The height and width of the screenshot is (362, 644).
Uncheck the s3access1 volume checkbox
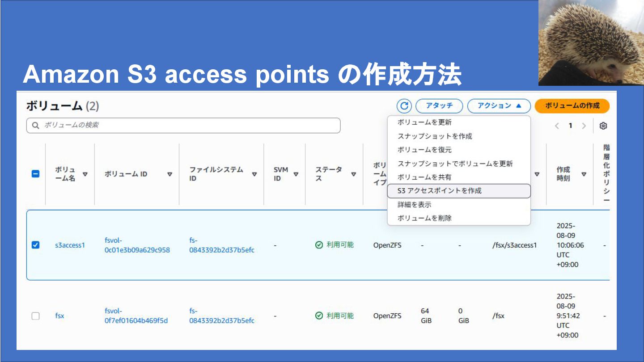click(x=35, y=245)
